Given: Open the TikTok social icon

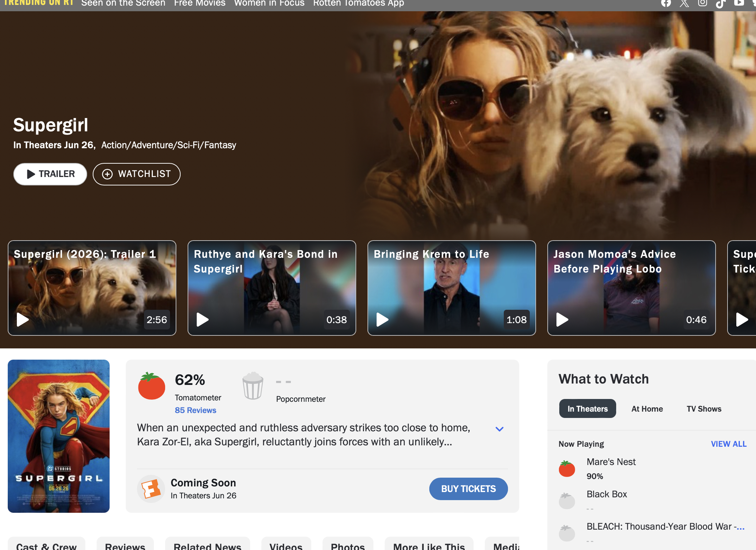Looking at the screenshot, I should [721, 4].
